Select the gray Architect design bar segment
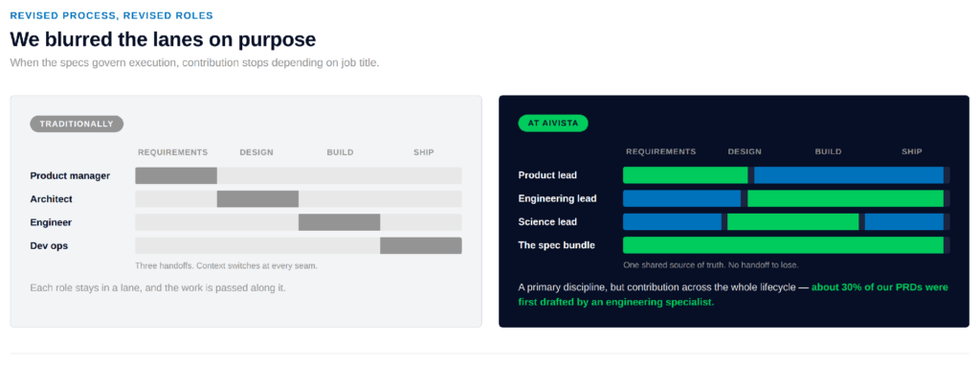The height and width of the screenshot is (366, 980). point(257,199)
